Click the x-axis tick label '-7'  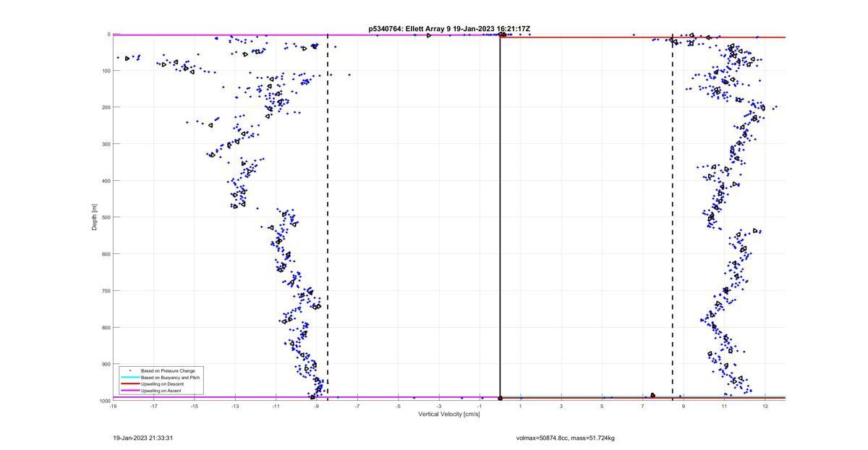click(x=357, y=406)
